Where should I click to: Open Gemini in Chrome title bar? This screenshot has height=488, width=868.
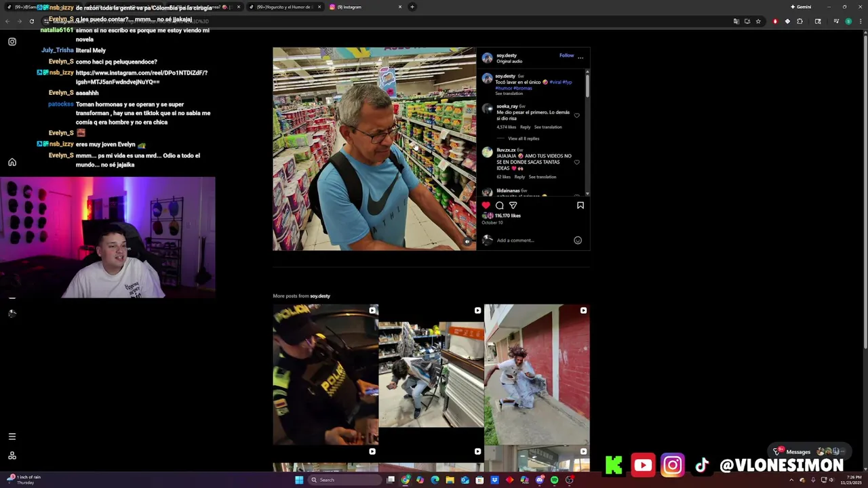point(801,7)
